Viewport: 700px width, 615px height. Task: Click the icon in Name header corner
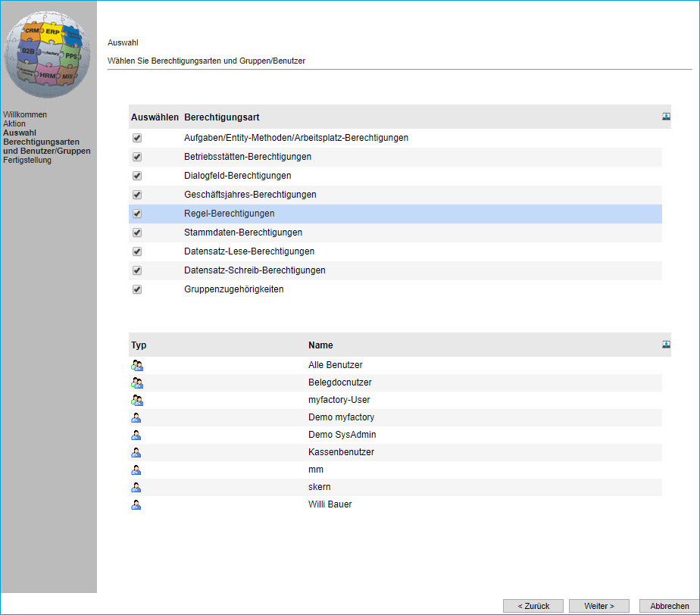point(666,345)
